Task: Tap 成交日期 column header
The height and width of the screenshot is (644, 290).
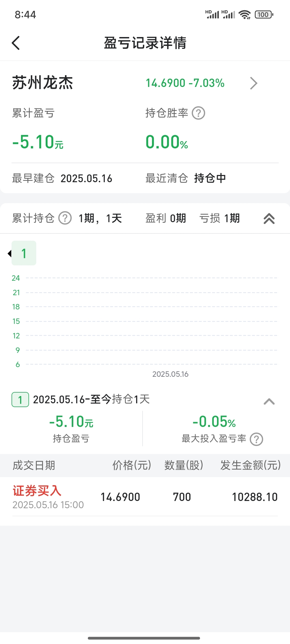Action: 34,465
